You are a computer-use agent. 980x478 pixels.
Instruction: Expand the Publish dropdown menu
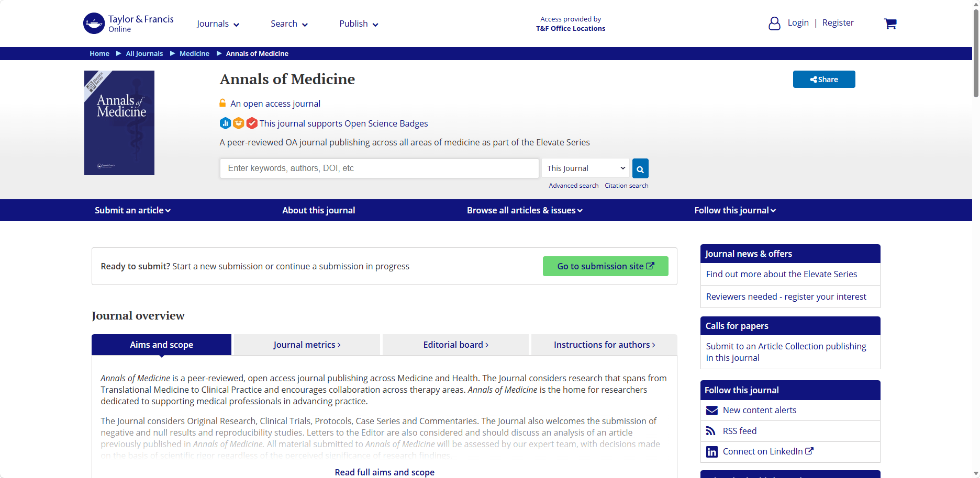tap(359, 24)
